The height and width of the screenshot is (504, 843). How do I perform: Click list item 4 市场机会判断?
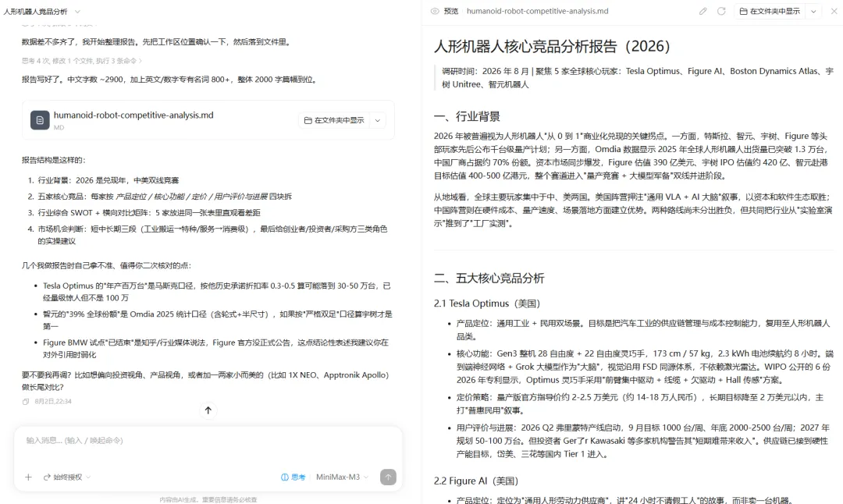tap(212, 235)
